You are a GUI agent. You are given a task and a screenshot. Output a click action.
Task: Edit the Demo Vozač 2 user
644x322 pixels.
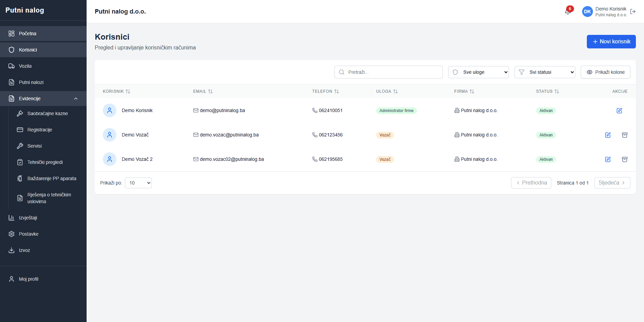[x=608, y=159]
